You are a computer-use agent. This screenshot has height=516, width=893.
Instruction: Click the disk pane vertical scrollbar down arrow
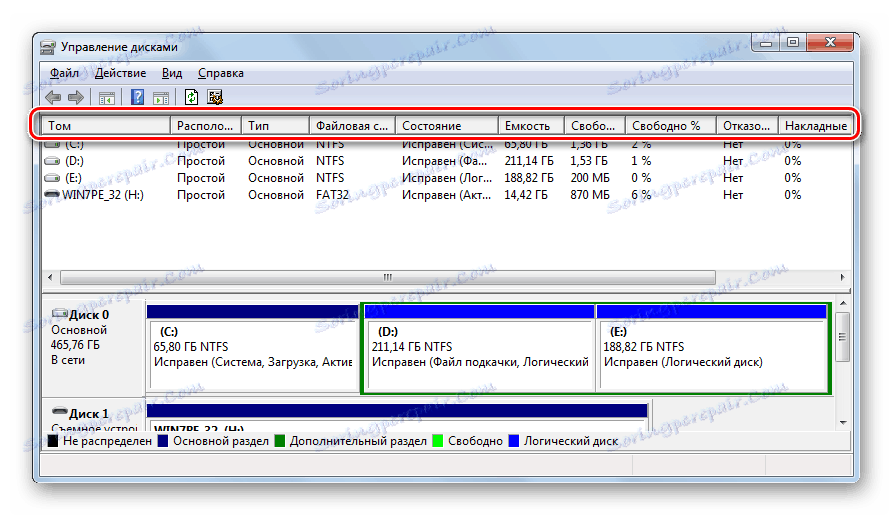tap(843, 423)
